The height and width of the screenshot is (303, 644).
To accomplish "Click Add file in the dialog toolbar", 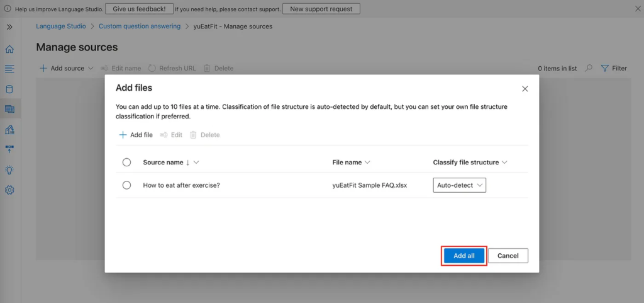I will click(136, 135).
